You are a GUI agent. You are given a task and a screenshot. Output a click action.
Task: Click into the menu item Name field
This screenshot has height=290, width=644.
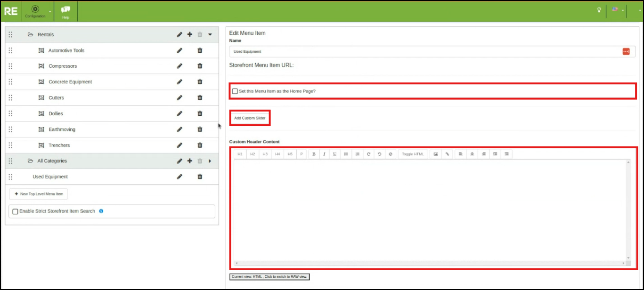[x=424, y=51]
